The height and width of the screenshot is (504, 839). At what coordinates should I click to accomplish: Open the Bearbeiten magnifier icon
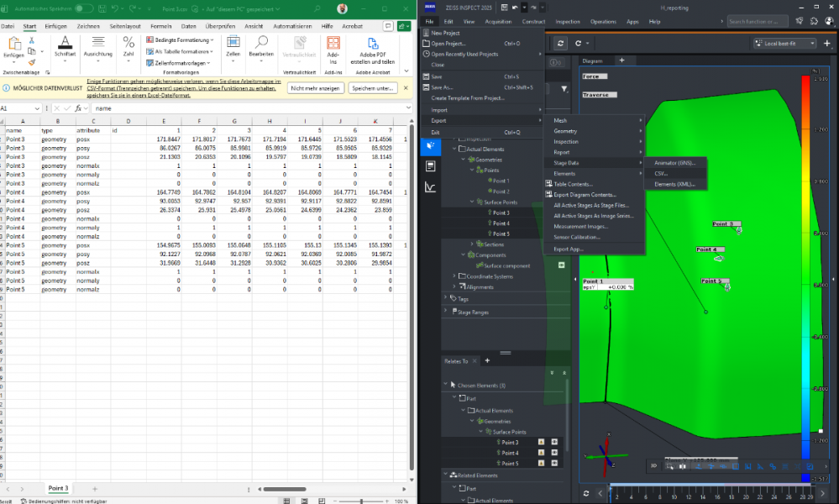click(261, 42)
